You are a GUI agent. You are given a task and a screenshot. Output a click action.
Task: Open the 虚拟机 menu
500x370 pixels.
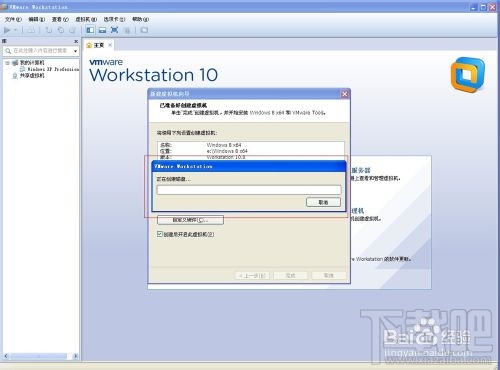[x=86, y=19]
